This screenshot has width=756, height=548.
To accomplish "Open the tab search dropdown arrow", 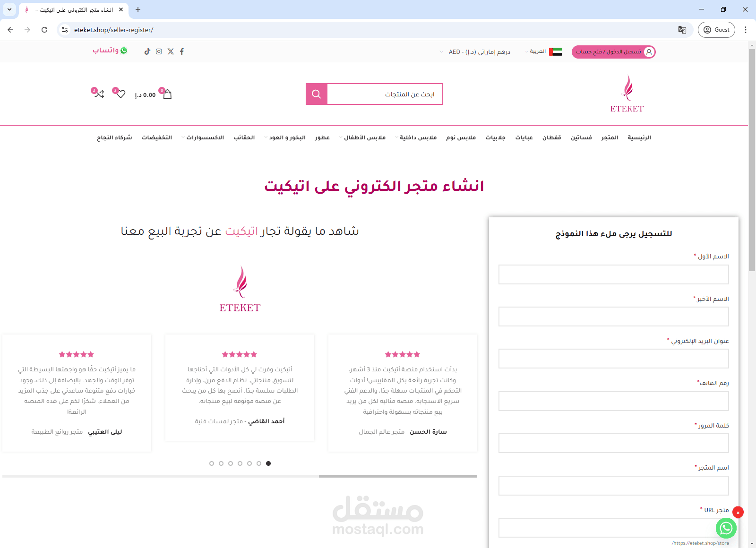I will click(9, 9).
